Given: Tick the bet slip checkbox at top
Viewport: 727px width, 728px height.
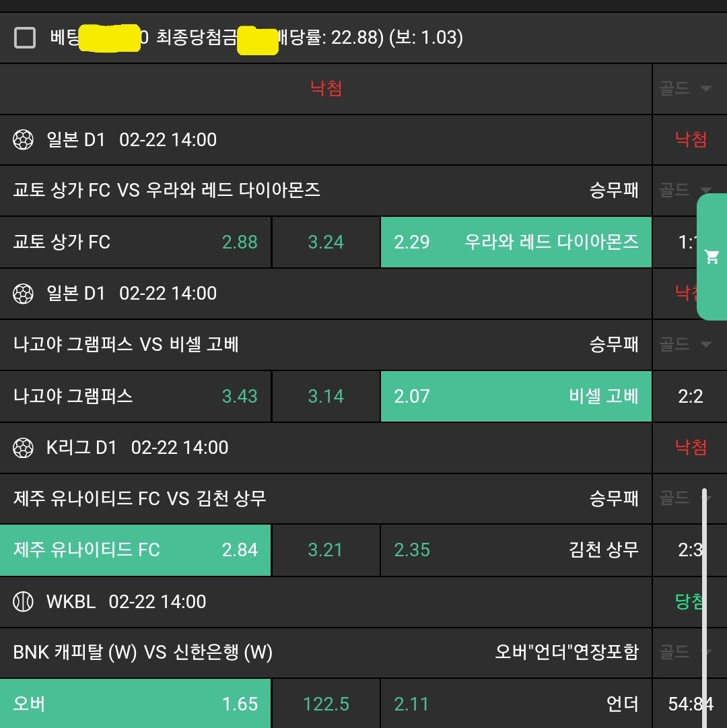Looking at the screenshot, I should [25, 38].
